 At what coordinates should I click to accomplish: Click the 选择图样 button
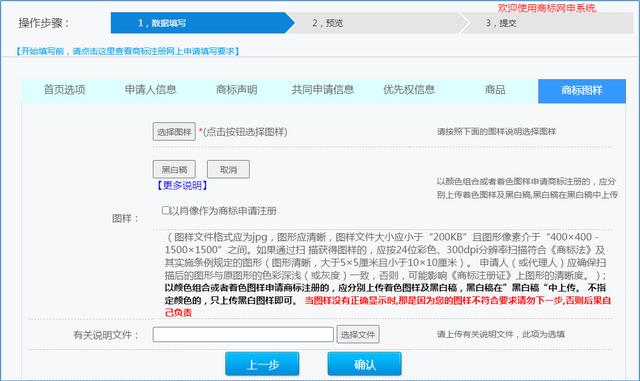(x=174, y=131)
